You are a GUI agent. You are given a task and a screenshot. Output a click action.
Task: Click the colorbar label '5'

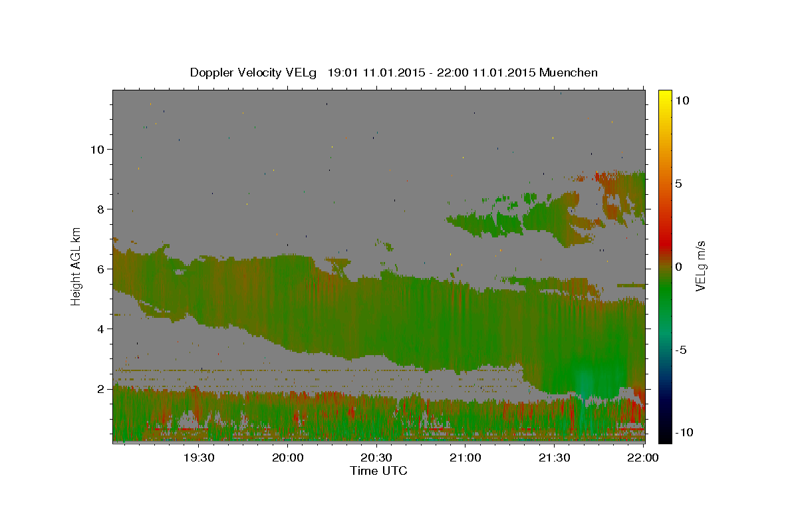click(679, 184)
